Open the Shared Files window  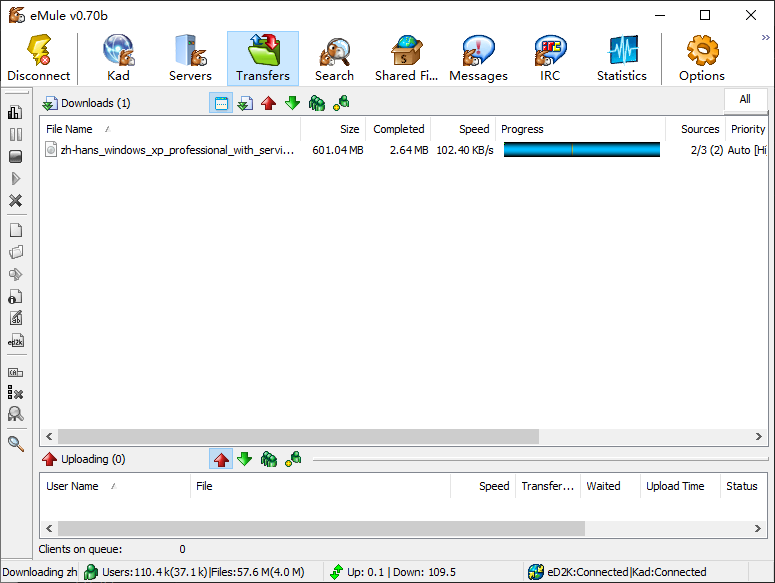(406, 59)
